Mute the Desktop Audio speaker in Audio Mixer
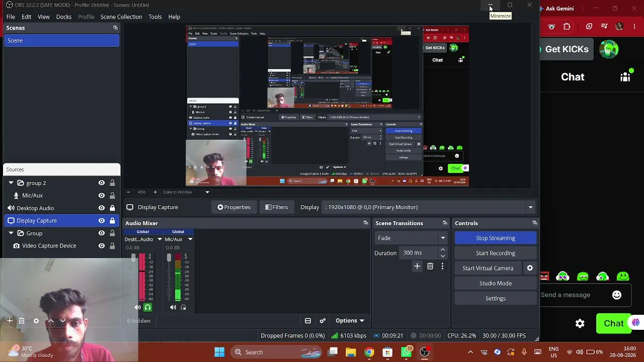The height and width of the screenshot is (362, 644). click(138, 307)
